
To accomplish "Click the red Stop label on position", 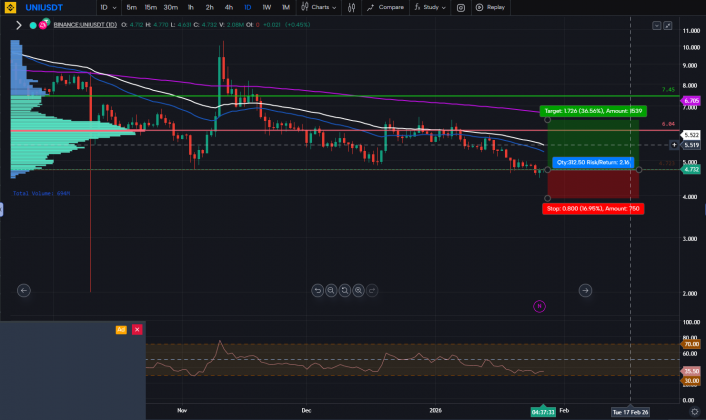I will [x=592, y=208].
